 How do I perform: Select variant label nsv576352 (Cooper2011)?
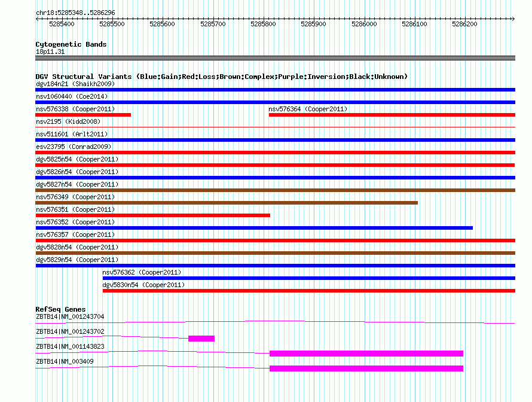click(x=75, y=222)
